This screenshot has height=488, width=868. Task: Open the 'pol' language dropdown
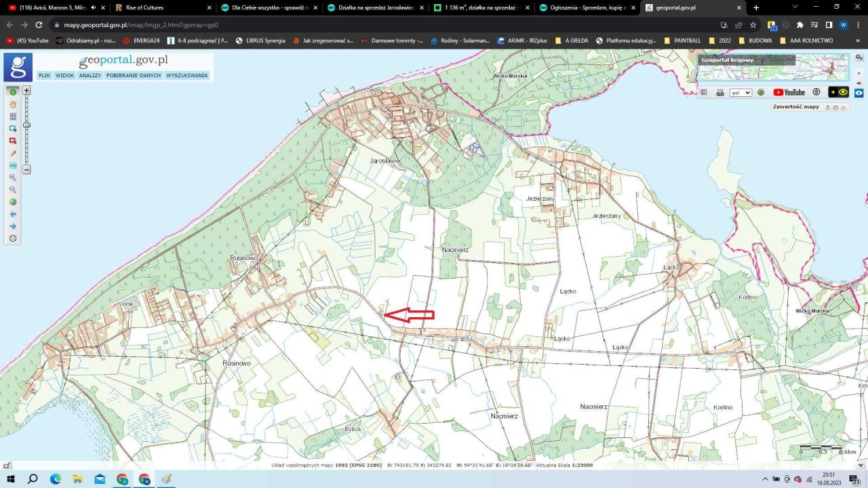click(741, 92)
